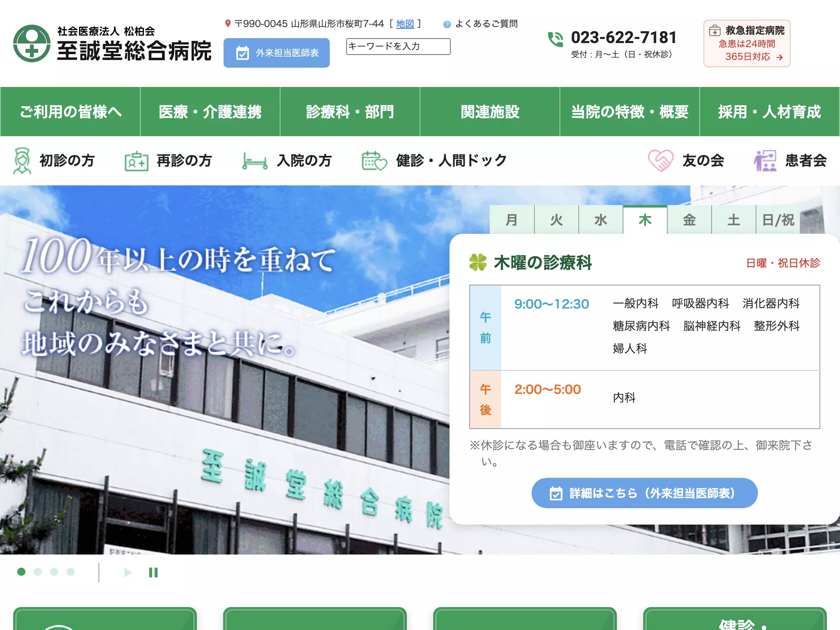Click the red location pin icon

tap(228, 24)
